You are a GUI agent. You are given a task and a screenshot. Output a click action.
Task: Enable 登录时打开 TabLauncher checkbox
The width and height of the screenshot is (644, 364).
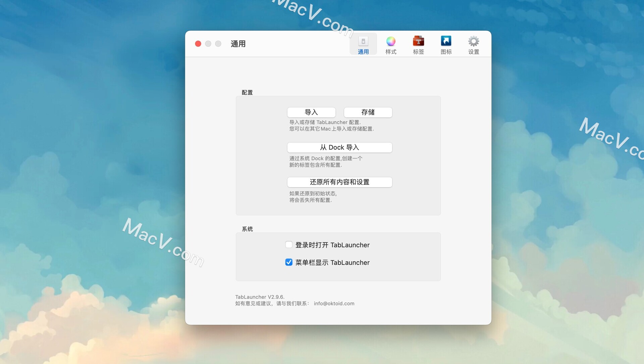289,245
